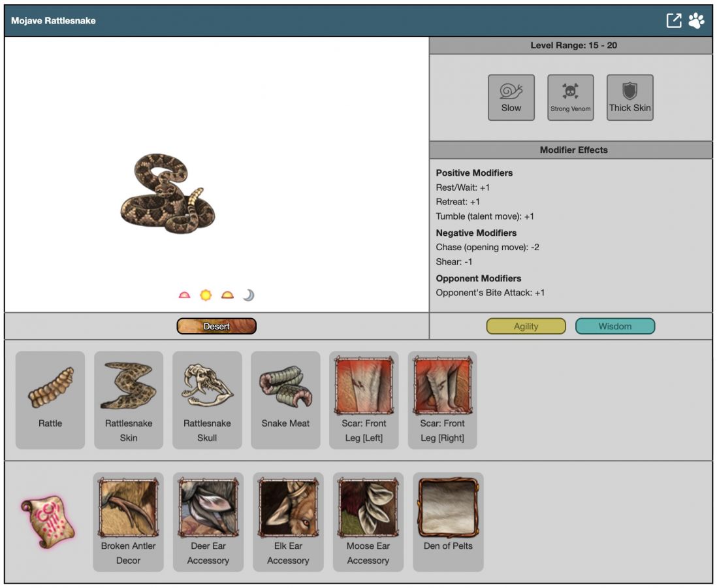Open the Rattle item
717x588 pixels.
coord(50,399)
